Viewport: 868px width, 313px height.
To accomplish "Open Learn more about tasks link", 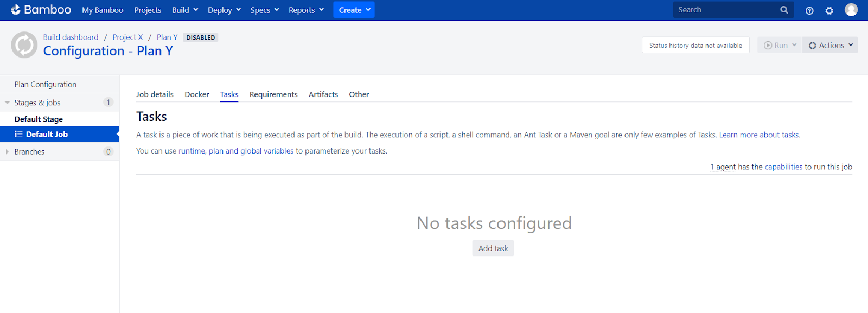I will point(759,135).
